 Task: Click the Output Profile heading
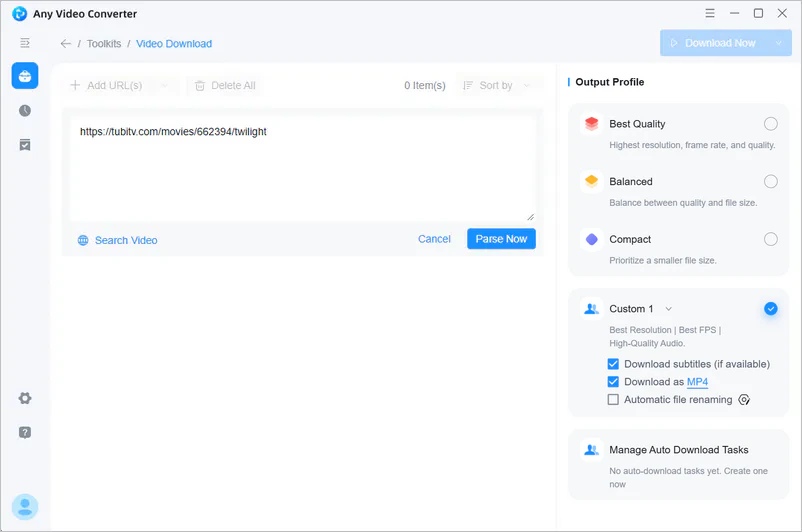point(610,82)
